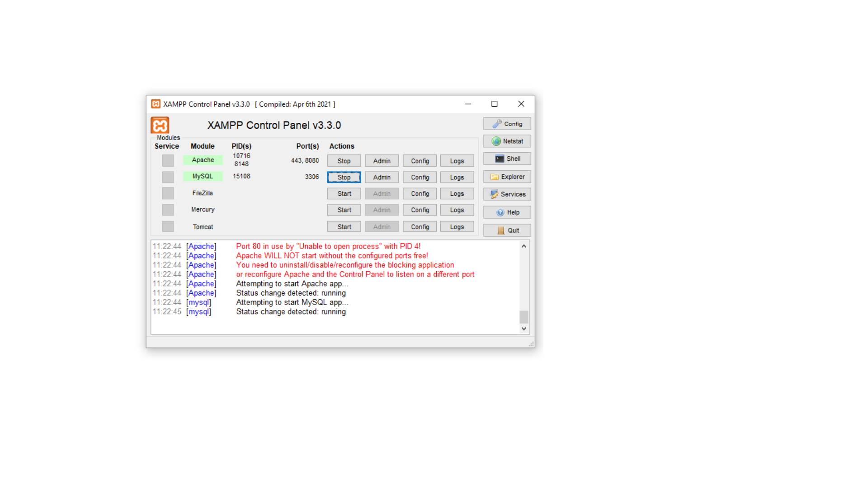
Task: Open Config options for MySQL
Action: click(420, 177)
